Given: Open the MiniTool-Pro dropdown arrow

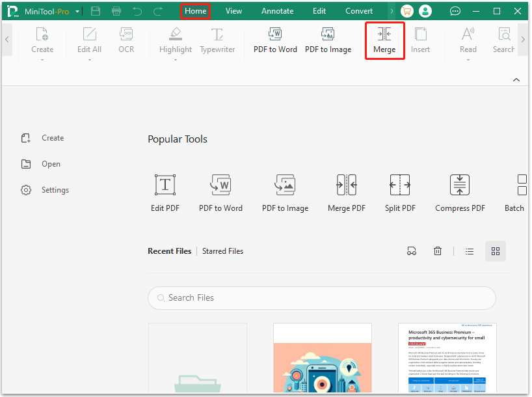Looking at the screenshot, I should click(77, 12).
